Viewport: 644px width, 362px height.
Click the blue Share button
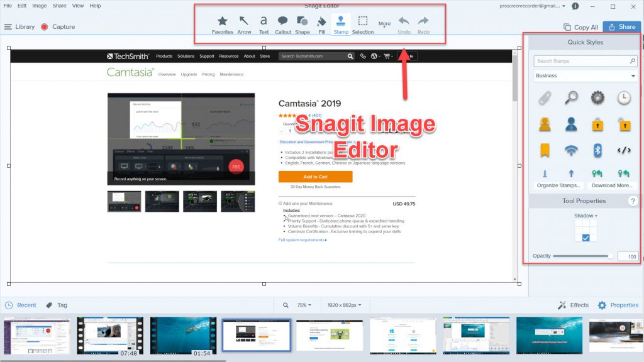click(622, 26)
